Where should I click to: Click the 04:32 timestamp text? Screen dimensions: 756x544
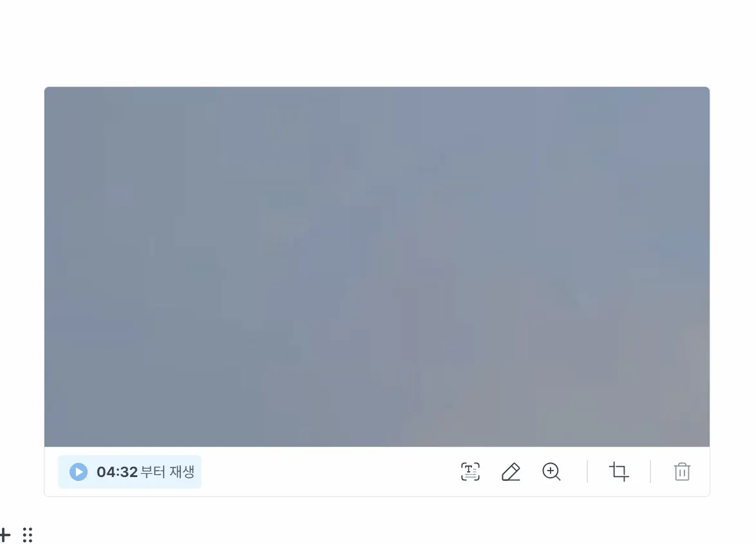[117, 472]
